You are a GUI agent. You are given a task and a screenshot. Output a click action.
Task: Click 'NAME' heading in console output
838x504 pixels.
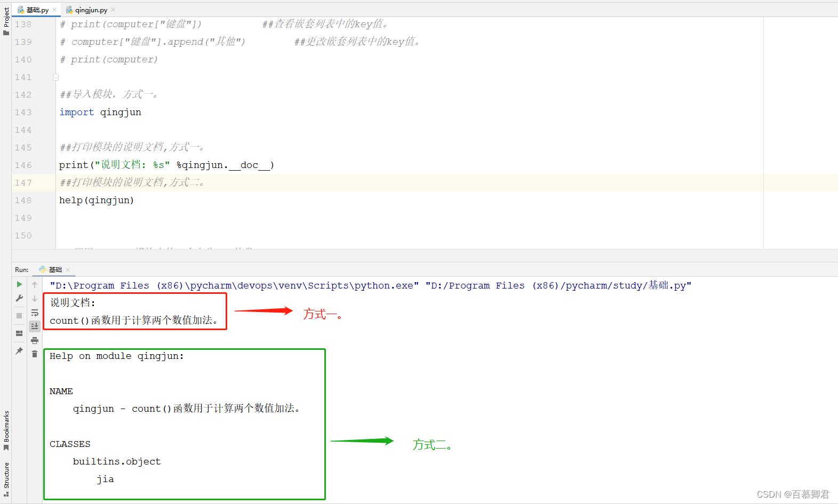pos(61,391)
